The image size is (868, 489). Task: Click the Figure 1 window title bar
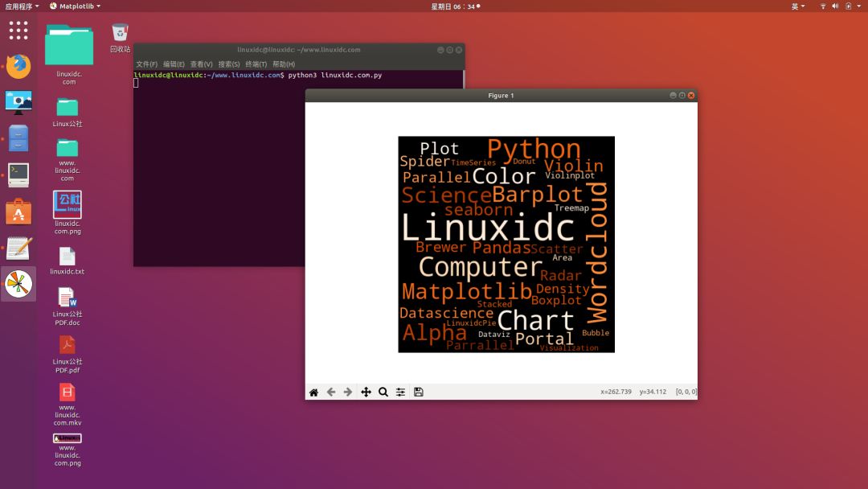tap(501, 95)
